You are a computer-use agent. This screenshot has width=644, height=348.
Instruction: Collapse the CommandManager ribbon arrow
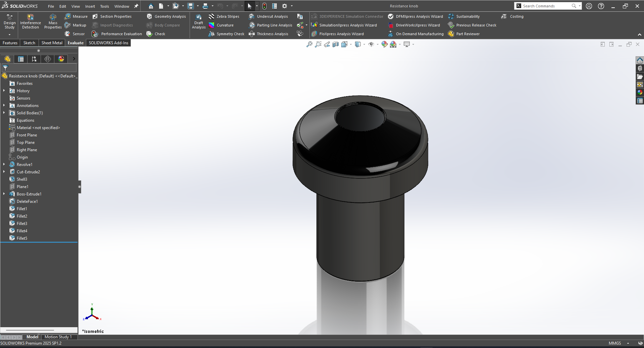pyautogui.click(x=639, y=35)
